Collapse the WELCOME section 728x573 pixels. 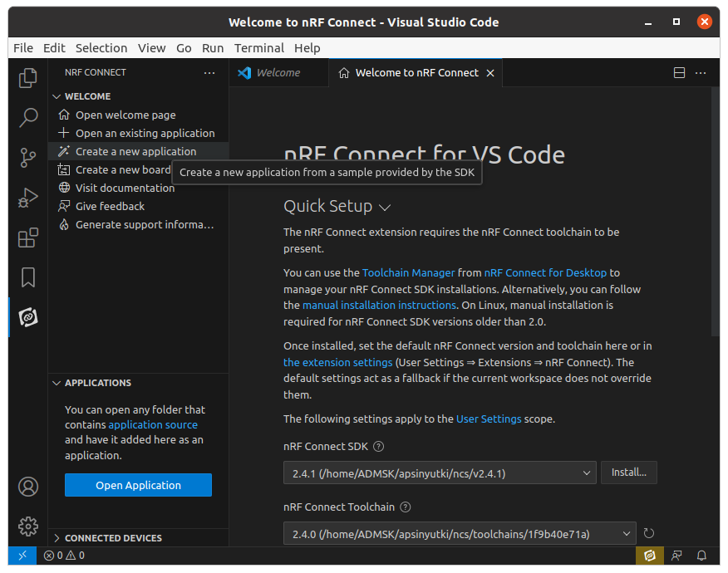click(x=138, y=96)
